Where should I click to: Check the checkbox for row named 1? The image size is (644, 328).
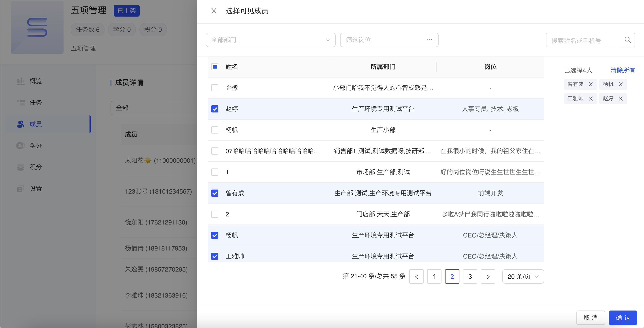(215, 172)
